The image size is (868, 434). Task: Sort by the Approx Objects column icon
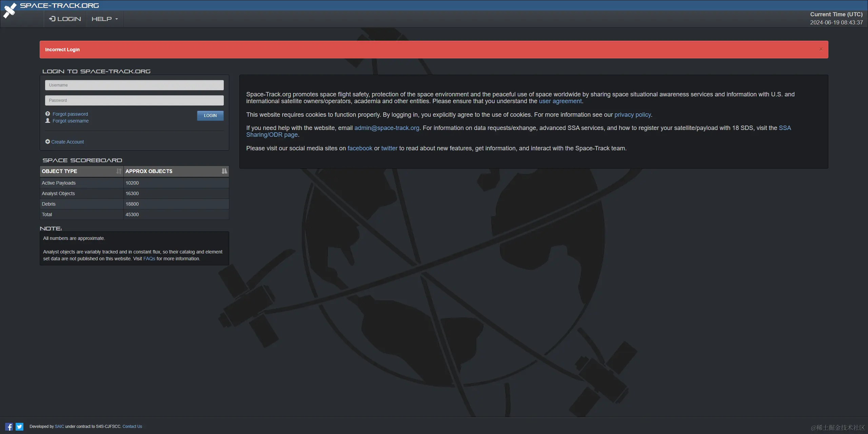tap(224, 171)
